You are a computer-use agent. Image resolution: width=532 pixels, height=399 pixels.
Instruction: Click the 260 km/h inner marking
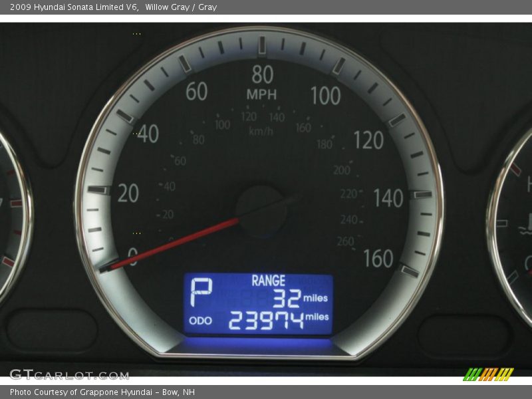point(345,241)
